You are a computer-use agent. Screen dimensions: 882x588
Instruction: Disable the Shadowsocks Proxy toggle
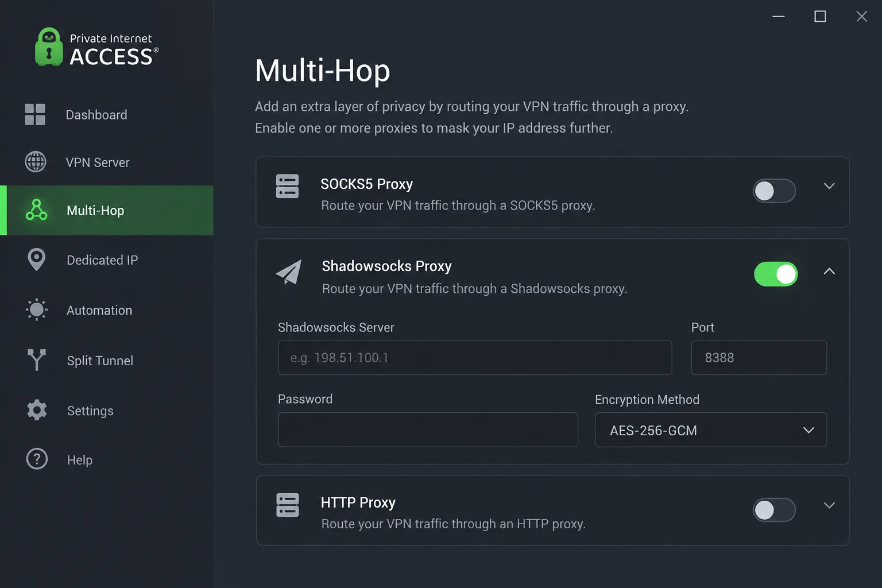click(776, 274)
